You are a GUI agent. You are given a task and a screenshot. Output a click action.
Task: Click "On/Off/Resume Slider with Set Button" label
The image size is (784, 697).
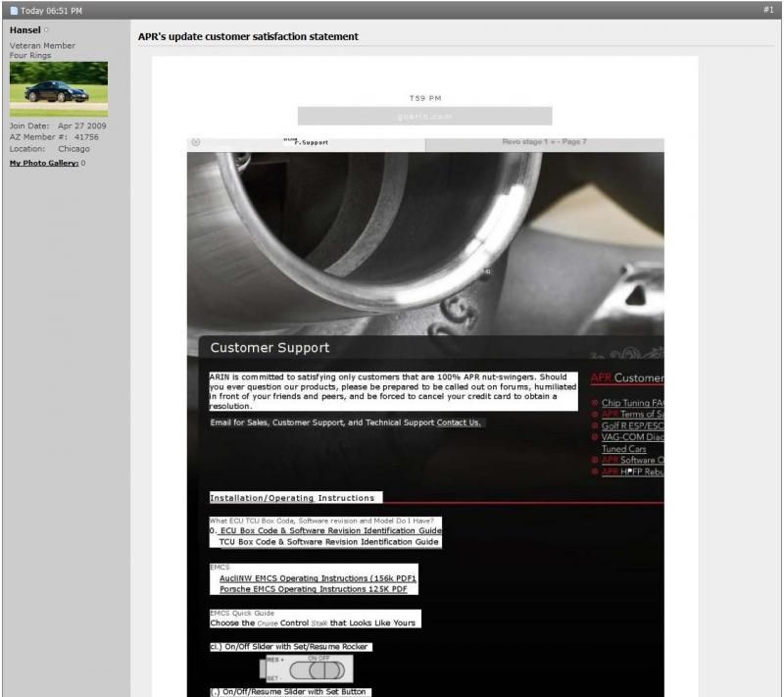click(x=290, y=692)
